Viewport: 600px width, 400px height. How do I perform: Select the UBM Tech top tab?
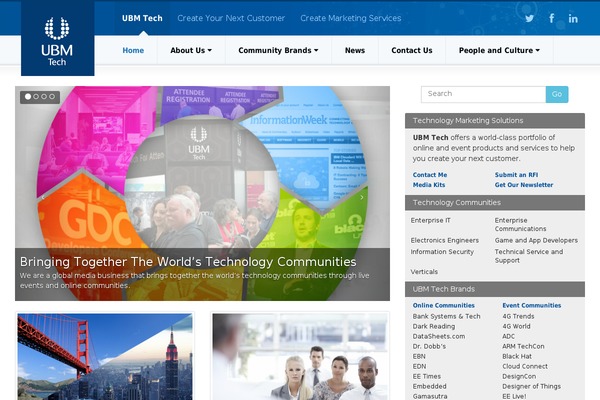coord(142,18)
